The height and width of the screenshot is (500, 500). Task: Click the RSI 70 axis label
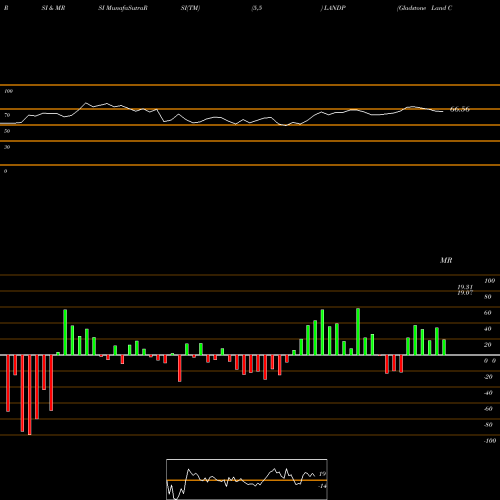point(7,115)
